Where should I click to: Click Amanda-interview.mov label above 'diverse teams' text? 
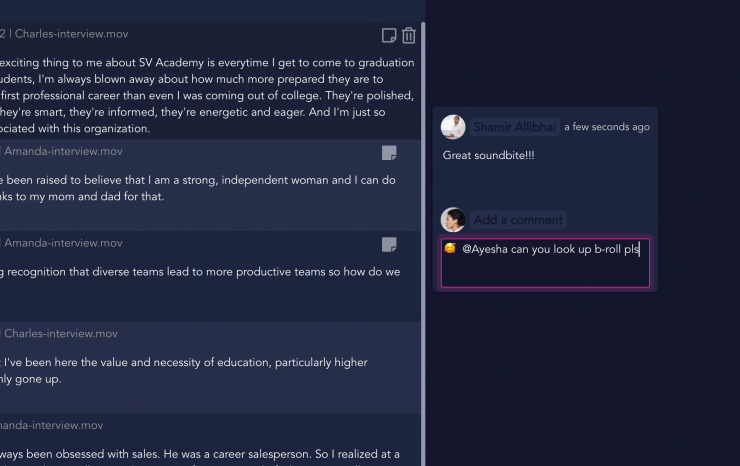pyautogui.click(x=63, y=243)
